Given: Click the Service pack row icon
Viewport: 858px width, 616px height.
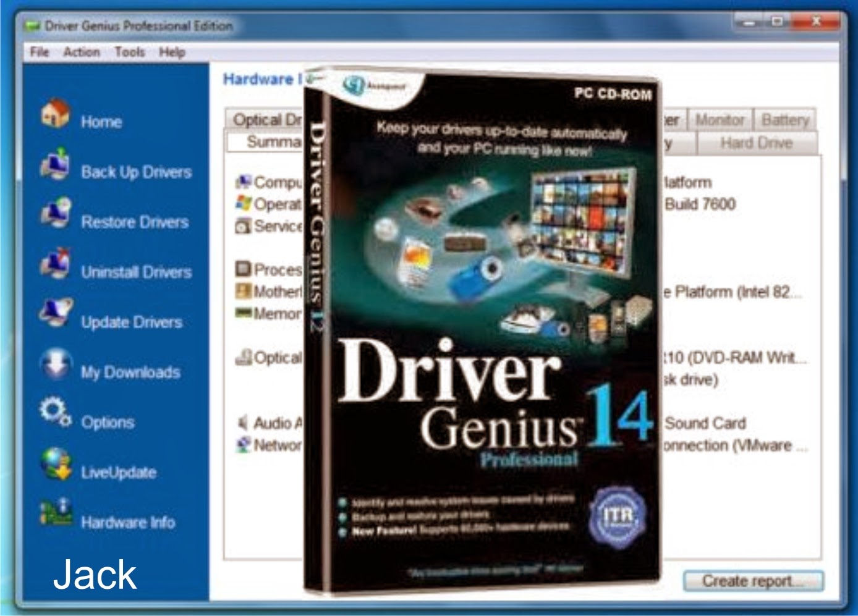Looking at the screenshot, I should tap(244, 226).
